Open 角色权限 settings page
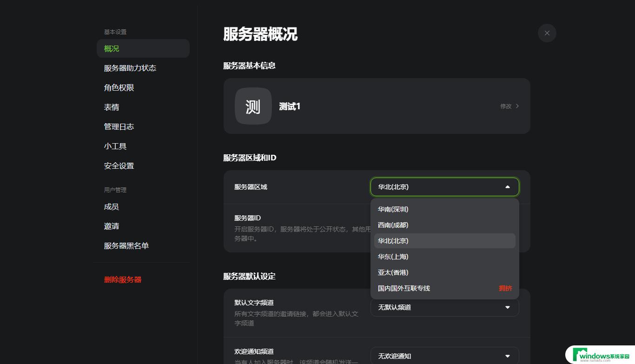635x364 pixels. click(143, 87)
